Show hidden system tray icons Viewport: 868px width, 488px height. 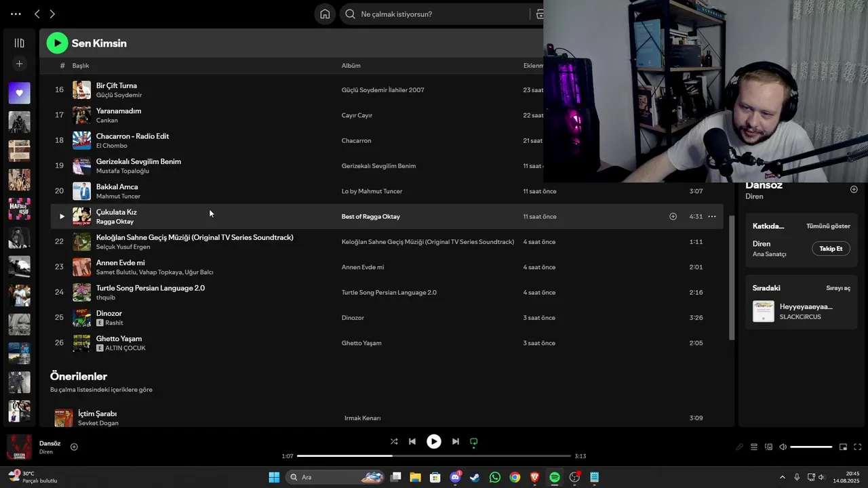pyautogui.click(x=782, y=477)
